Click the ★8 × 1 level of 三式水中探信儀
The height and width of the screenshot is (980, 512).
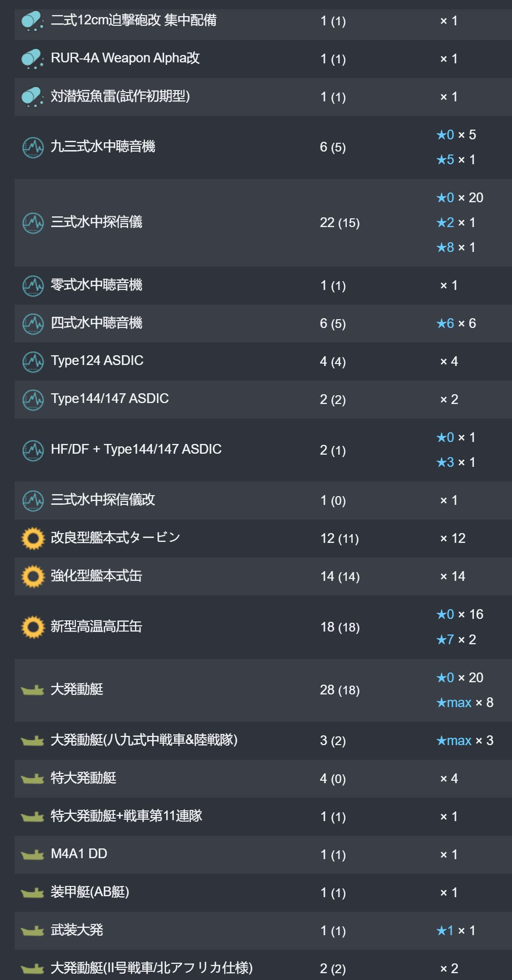click(x=455, y=248)
